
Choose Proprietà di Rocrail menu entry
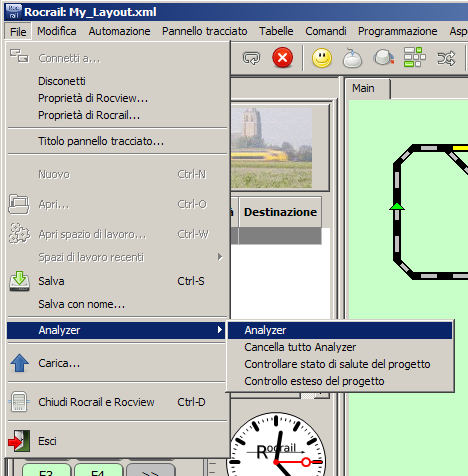pos(117,115)
